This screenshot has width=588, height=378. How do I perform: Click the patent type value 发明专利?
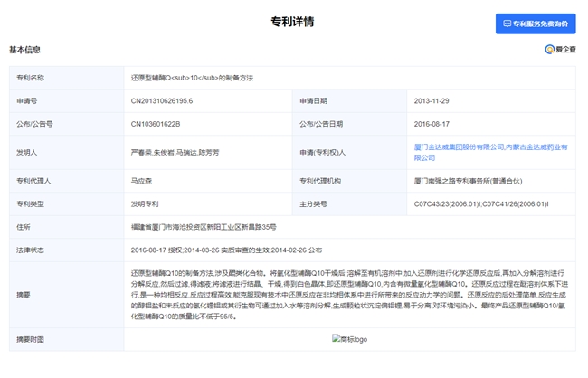coord(145,203)
